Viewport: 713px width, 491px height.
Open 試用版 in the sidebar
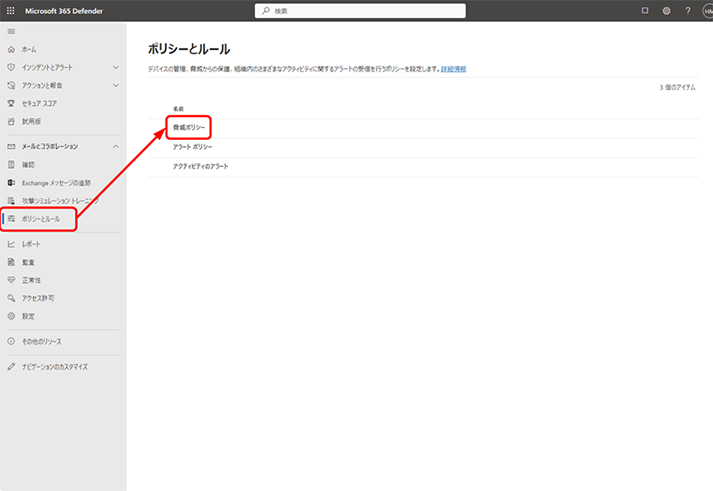point(31,121)
